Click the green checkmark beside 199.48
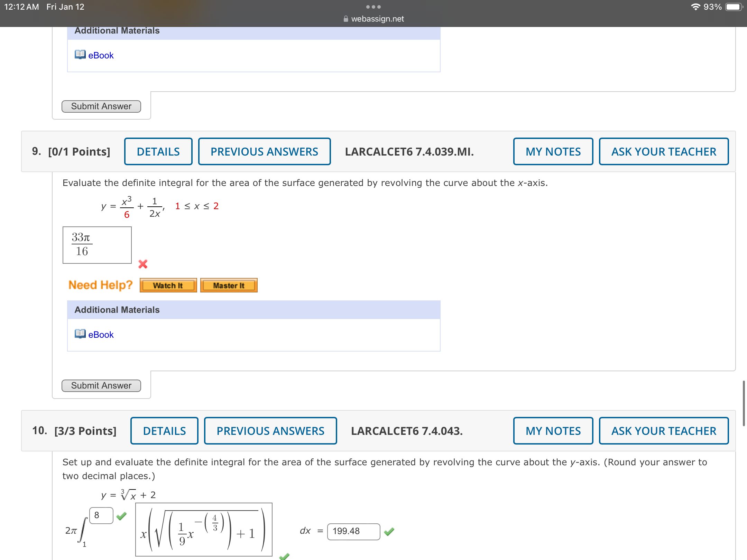The width and height of the screenshot is (747, 560). [389, 532]
